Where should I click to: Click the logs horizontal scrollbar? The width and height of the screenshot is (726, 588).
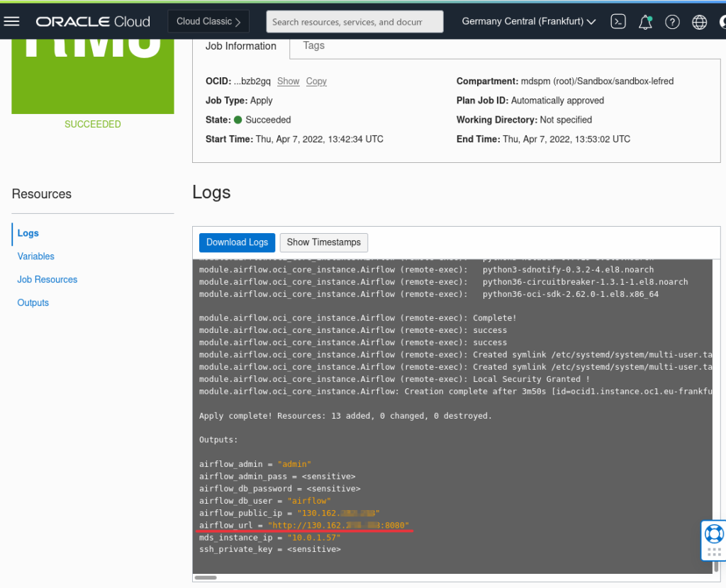(x=206, y=577)
